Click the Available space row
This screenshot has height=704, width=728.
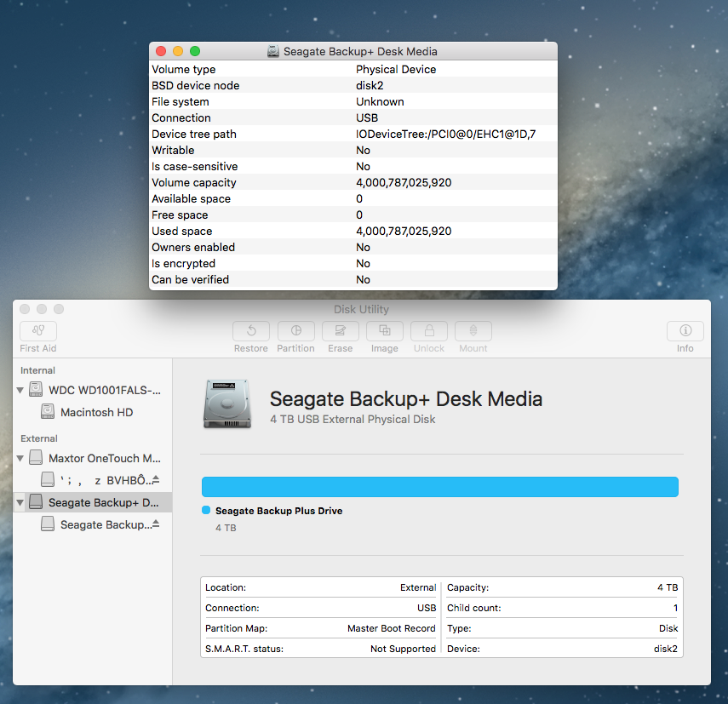[353, 198]
